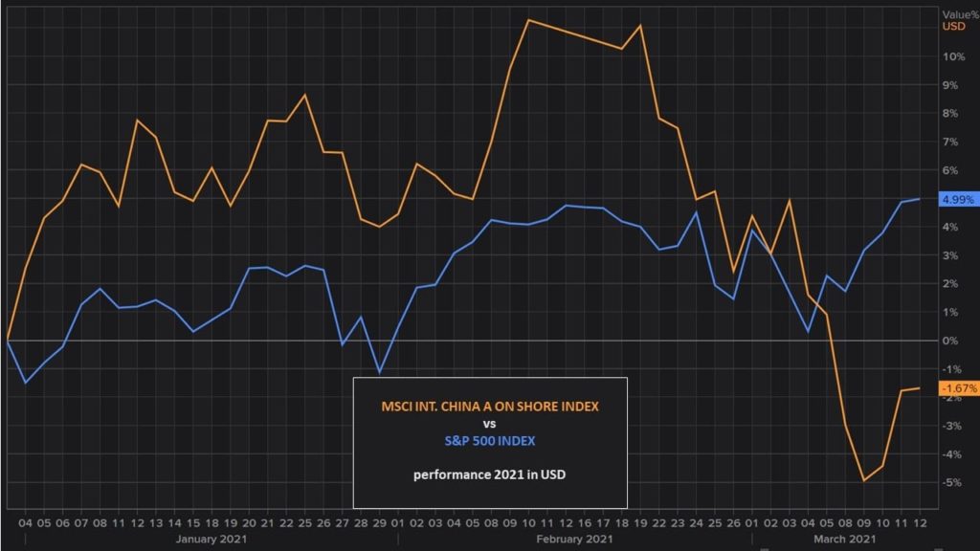Click the date label 21 on the x-axis
This screenshot has height=551, width=980.
click(268, 523)
